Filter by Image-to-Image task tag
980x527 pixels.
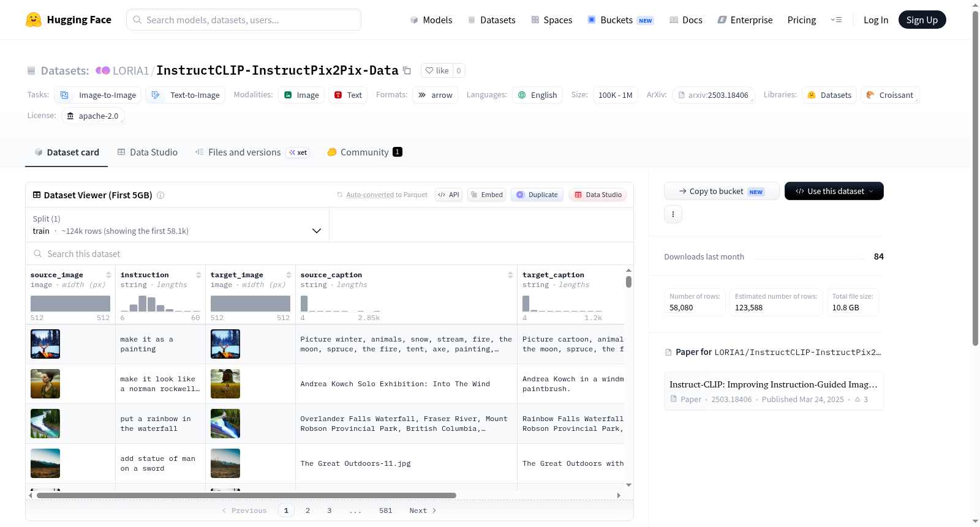pos(98,95)
